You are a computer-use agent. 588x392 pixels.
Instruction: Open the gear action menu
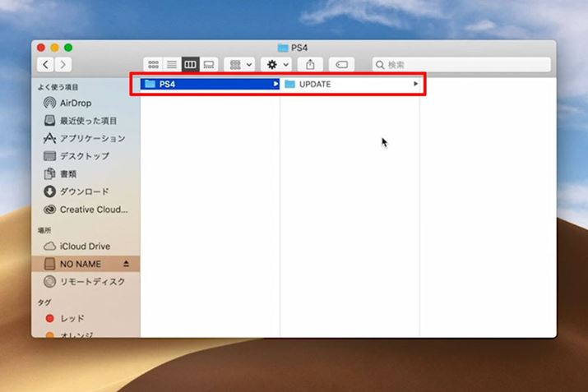(277, 65)
